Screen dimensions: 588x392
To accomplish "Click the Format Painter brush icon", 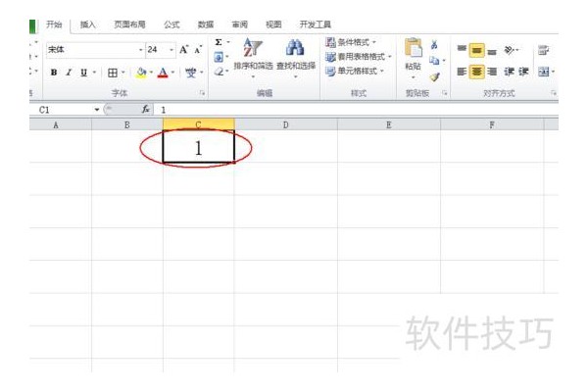I will [434, 76].
